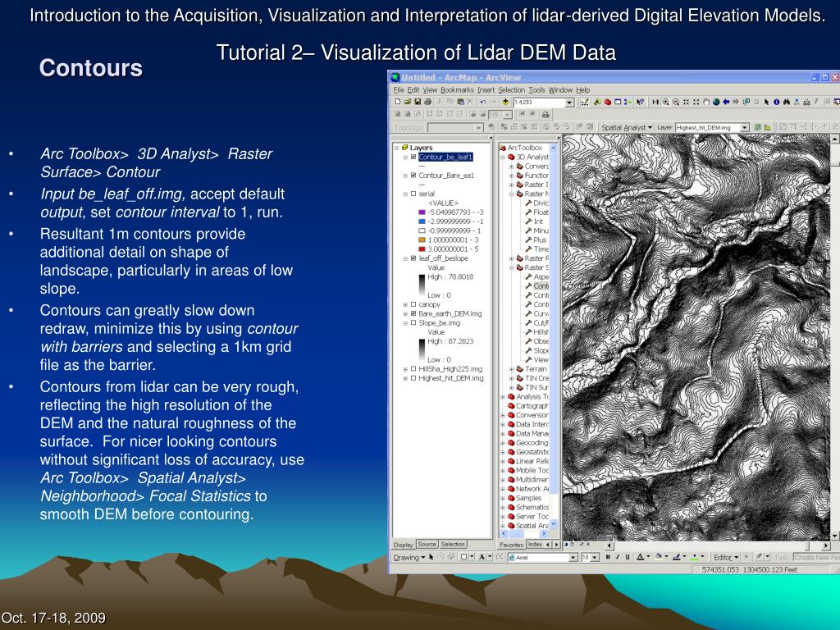Screen dimensions: 840x630
Task: Open the Spatial Analyst dropdown menu
Action: (626, 127)
